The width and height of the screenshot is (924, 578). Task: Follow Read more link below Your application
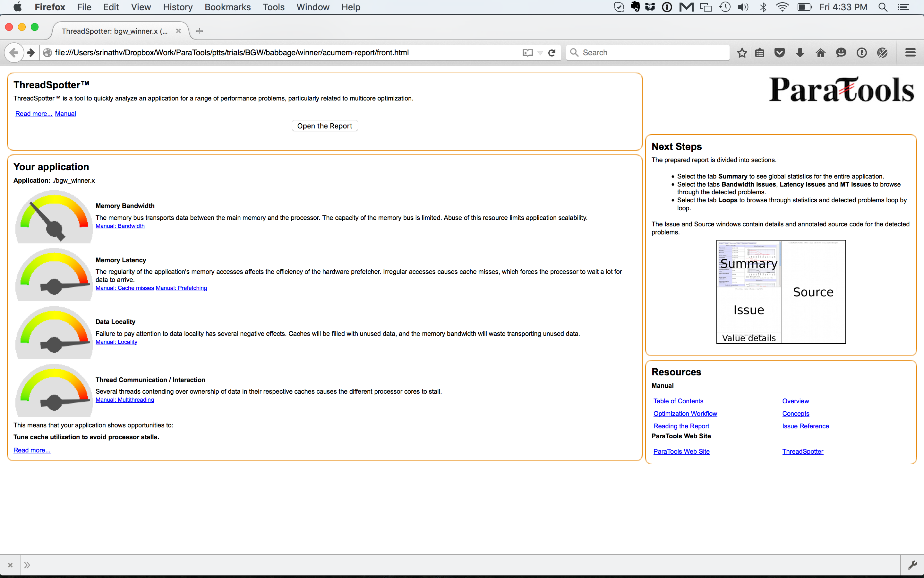pyautogui.click(x=32, y=450)
